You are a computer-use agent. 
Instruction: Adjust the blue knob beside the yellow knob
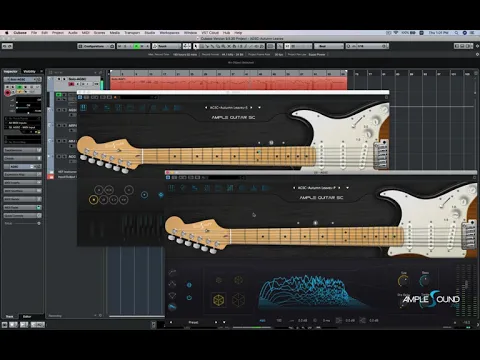(x=425, y=281)
